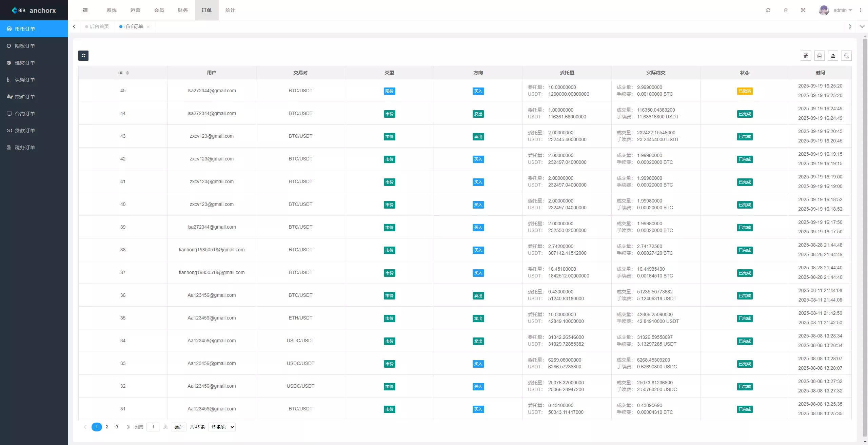This screenshot has width=868, height=445.
Task: Click the export table icon
Action: [x=833, y=56]
